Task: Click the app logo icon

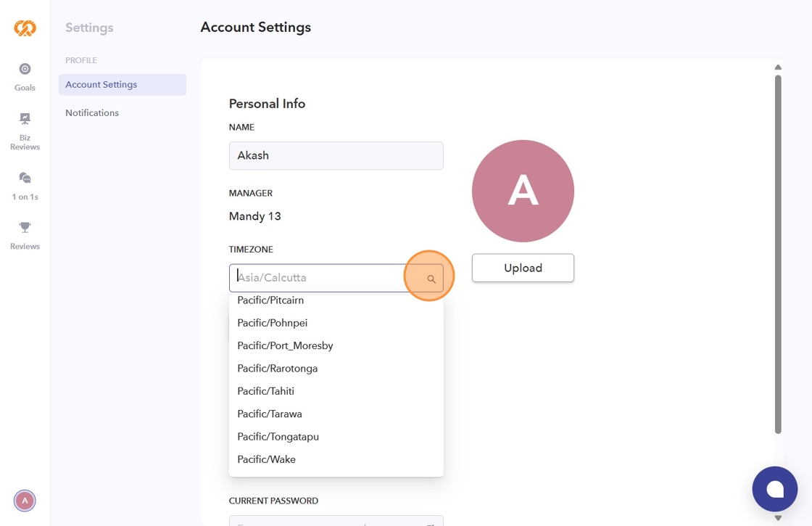Action: coord(25,28)
